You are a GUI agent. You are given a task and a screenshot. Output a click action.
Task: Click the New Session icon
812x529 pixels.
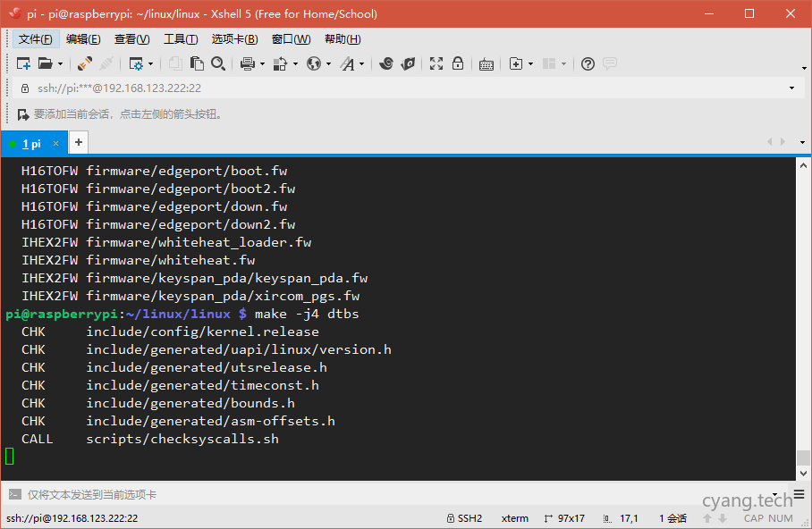coord(23,63)
